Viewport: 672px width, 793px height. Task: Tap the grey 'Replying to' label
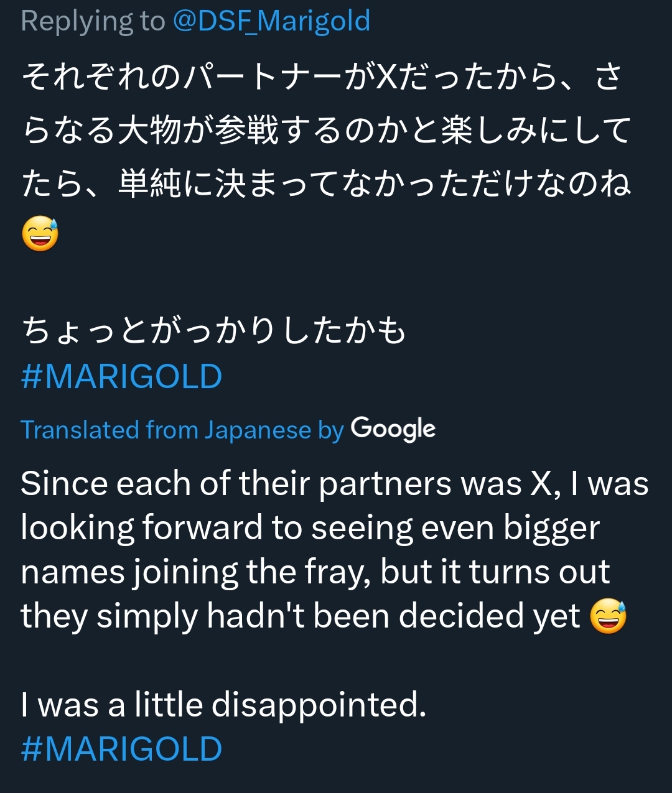(x=93, y=22)
